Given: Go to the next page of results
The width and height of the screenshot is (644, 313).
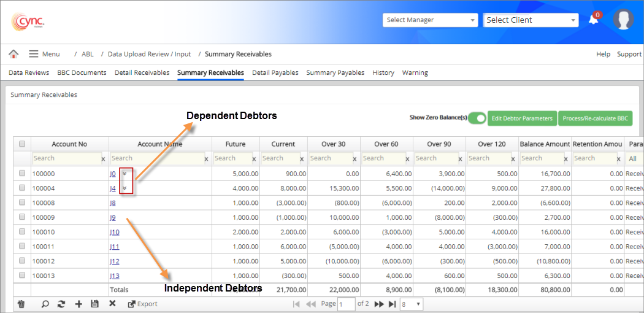Looking at the screenshot, I should (x=378, y=304).
